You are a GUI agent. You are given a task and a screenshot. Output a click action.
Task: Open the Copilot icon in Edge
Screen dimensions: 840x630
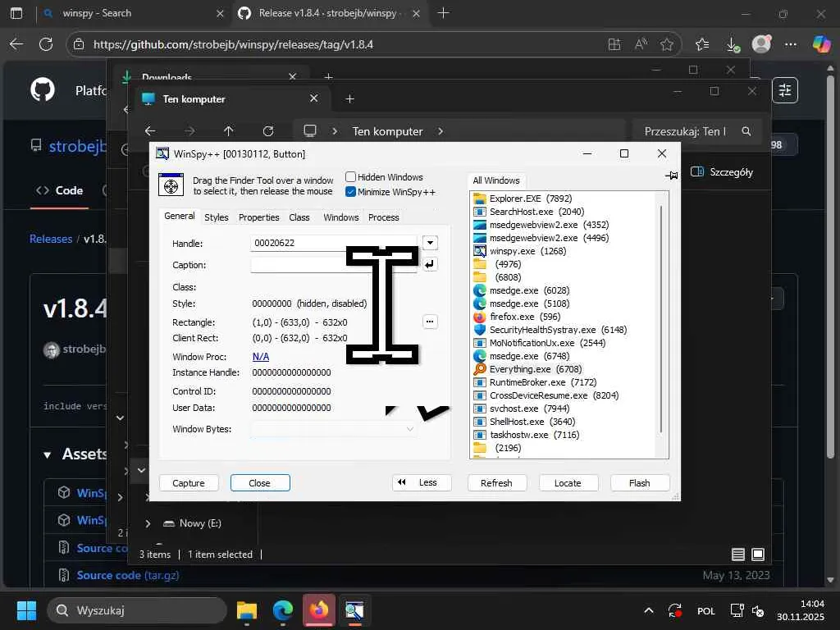[820, 44]
